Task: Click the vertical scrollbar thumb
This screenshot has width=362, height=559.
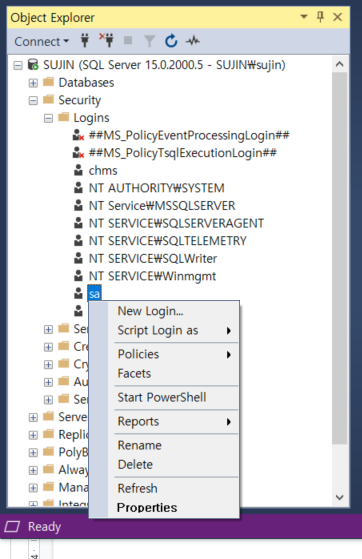Action: pyautogui.click(x=340, y=258)
